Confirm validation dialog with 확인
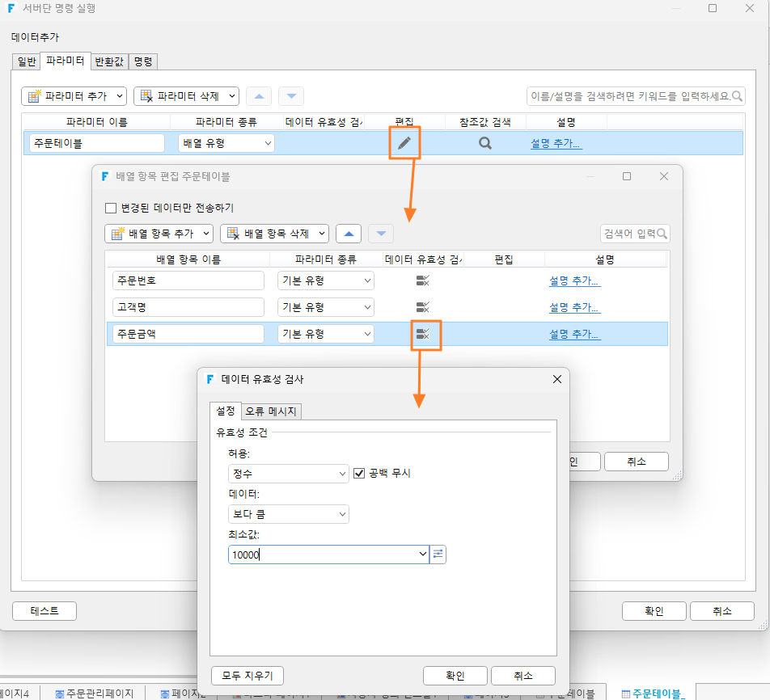 point(455,676)
